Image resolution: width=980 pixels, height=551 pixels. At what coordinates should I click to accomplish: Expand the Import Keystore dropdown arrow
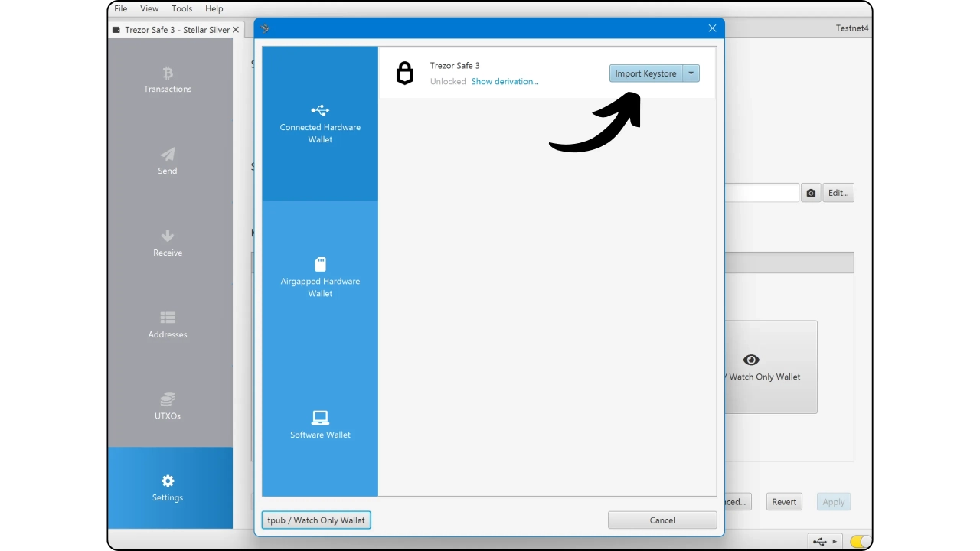coord(691,73)
